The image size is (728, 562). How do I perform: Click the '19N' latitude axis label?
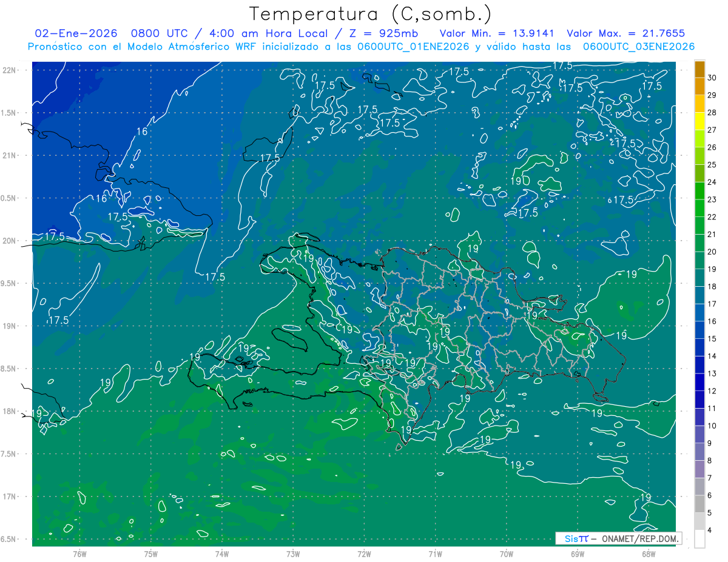10,326
